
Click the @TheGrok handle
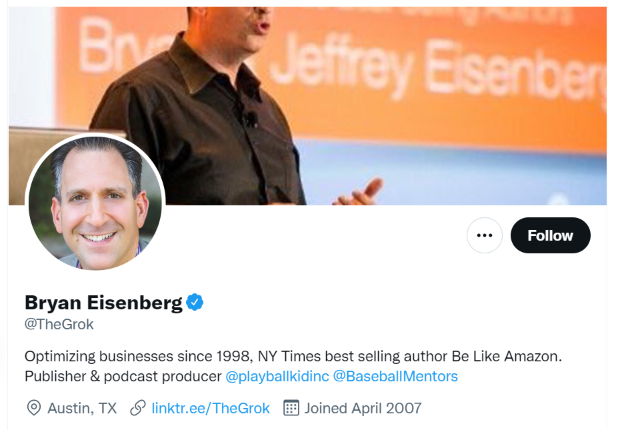(59, 324)
